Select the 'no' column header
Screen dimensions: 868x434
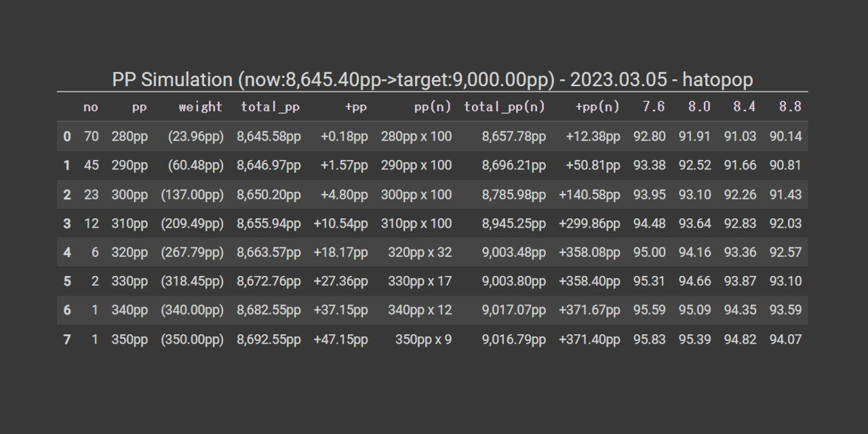tap(91, 107)
